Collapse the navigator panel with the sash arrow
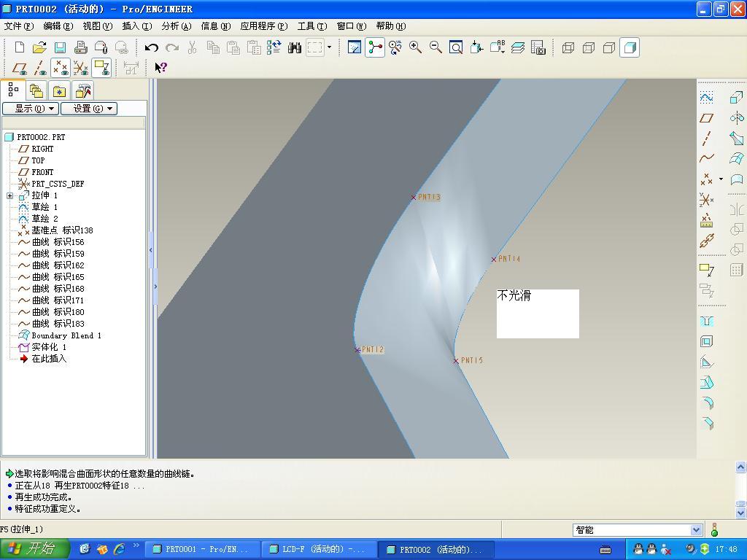Screen dimensions: 747x560 [x=151, y=250]
